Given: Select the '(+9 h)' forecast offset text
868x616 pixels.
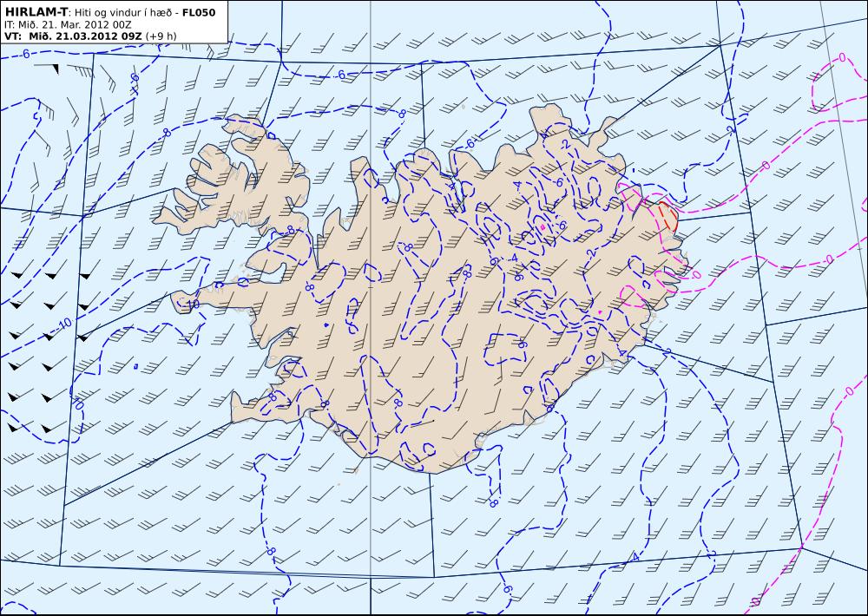Looking at the screenshot, I should click(x=161, y=36).
